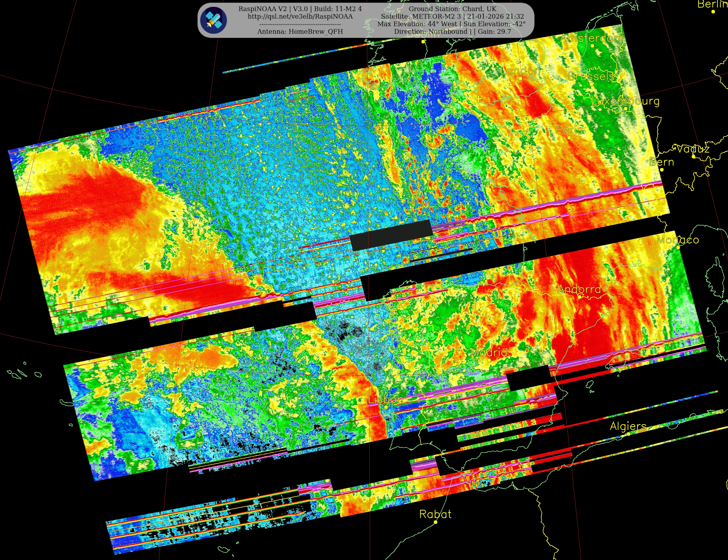Click the Vaduz map label
This screenshot has width=728, height=560.
click(693, 149)
